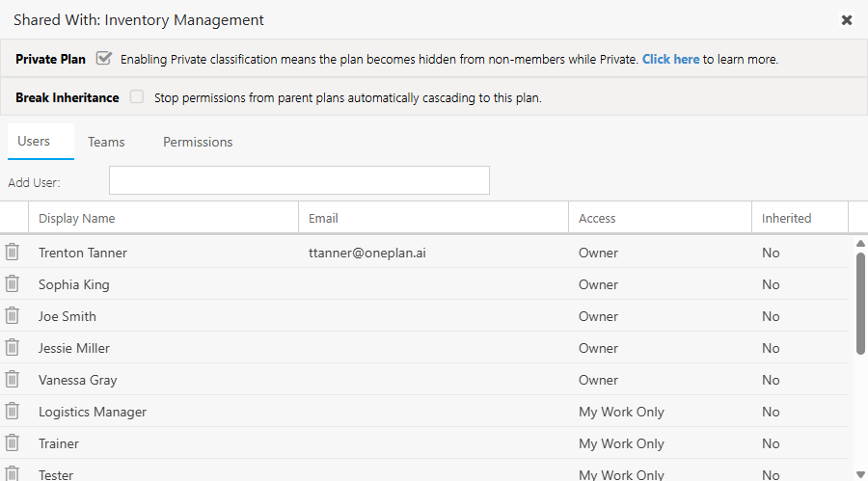Close the Shared With dialog
Screen dimensions: 868x481
(847, 20)
